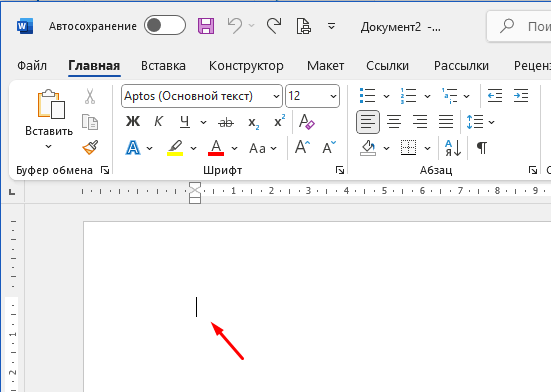Apply numbered list

408,96
